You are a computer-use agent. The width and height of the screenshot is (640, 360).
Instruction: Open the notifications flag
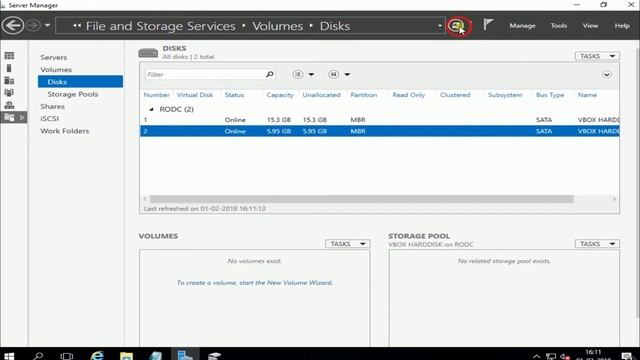488,24
